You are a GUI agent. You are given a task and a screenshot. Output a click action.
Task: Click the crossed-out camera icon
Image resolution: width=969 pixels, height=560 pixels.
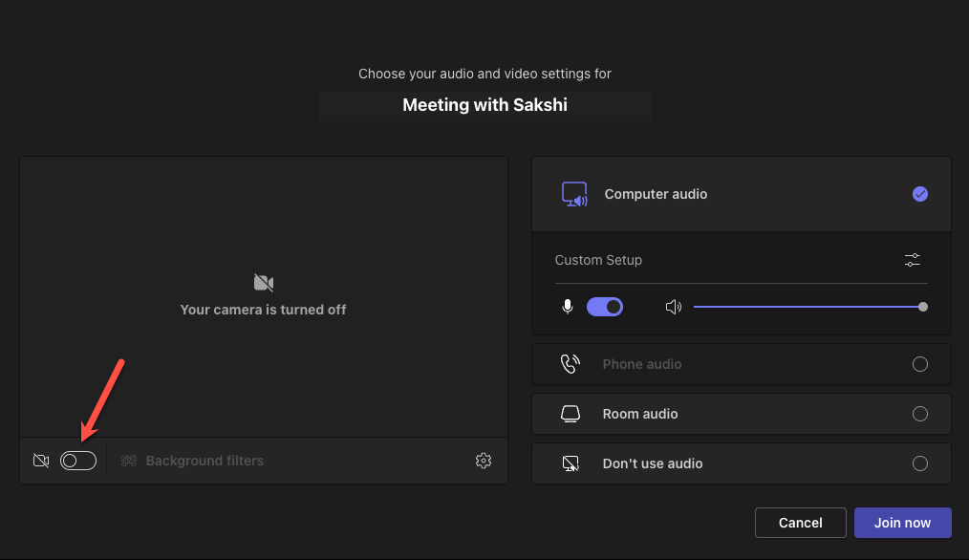tap(41, 460)
